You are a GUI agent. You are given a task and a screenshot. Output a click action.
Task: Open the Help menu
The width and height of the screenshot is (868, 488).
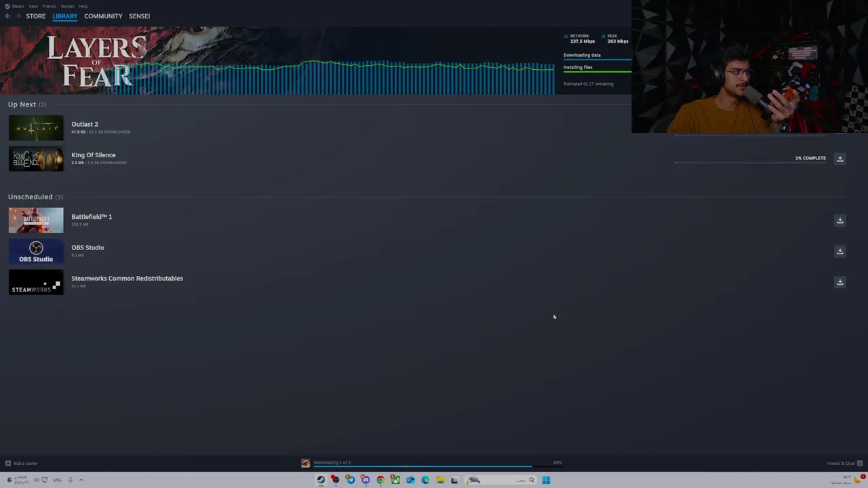(x=83, y=6)
